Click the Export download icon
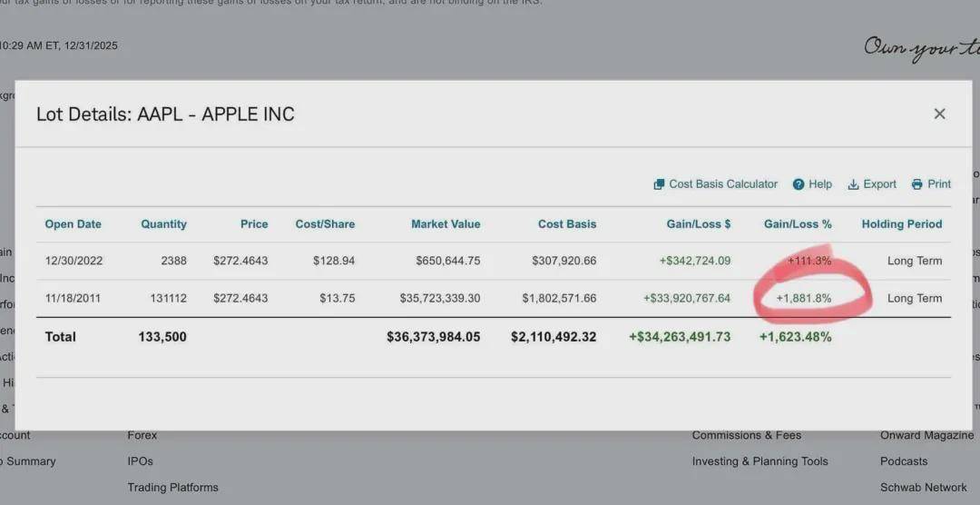Screen dimensions: 980x505 click(x=853, y=184)
